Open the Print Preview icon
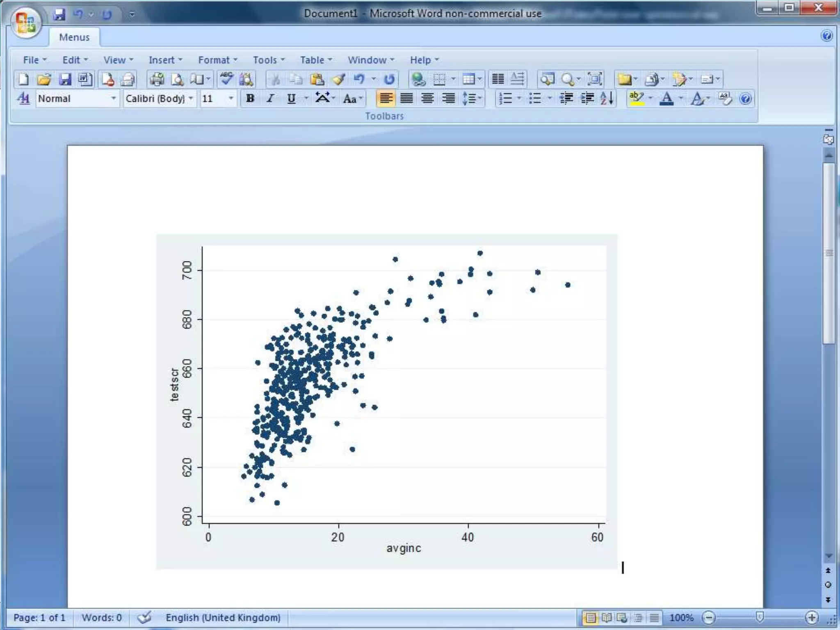 (x=177, y=79)
